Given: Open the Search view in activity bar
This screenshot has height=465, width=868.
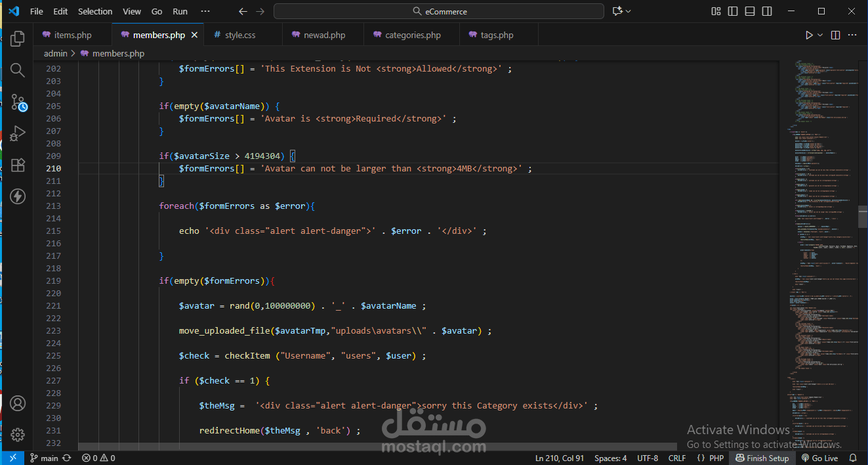Looking at the screenshot, I should (x=18, y=70).
